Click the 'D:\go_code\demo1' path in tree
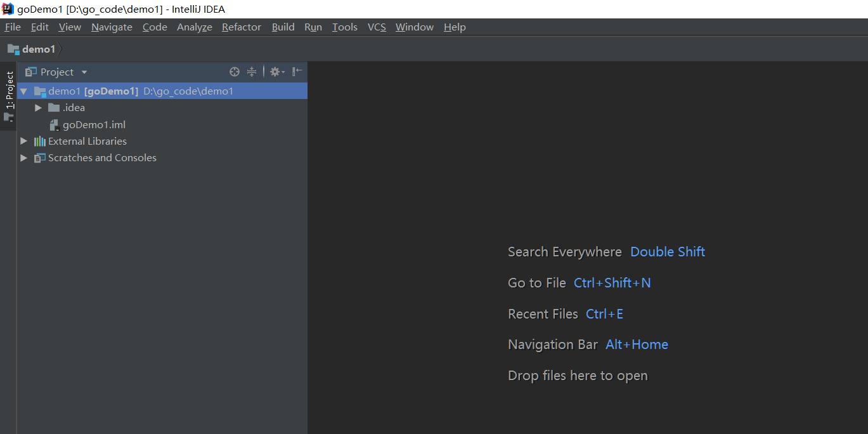The height and width of the screenshot is (434, 868). (188, 91)
